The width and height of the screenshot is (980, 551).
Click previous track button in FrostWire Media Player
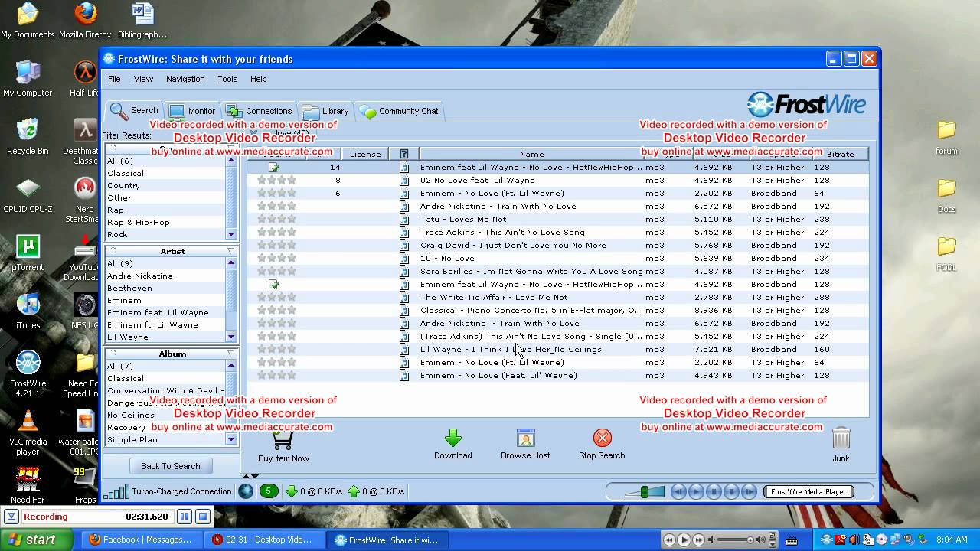click(x=678, y=492)
